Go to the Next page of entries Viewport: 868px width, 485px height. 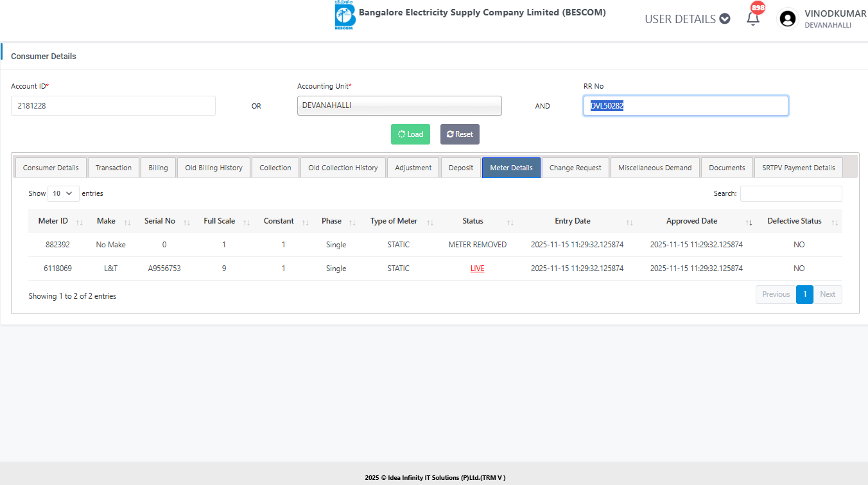828,294
